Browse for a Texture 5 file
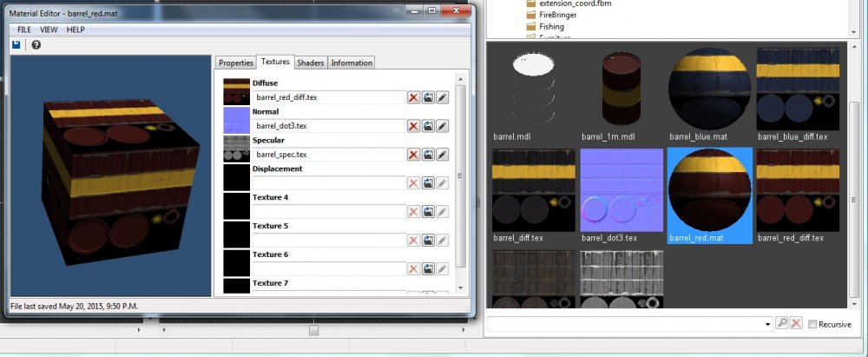 pos(428,240)
